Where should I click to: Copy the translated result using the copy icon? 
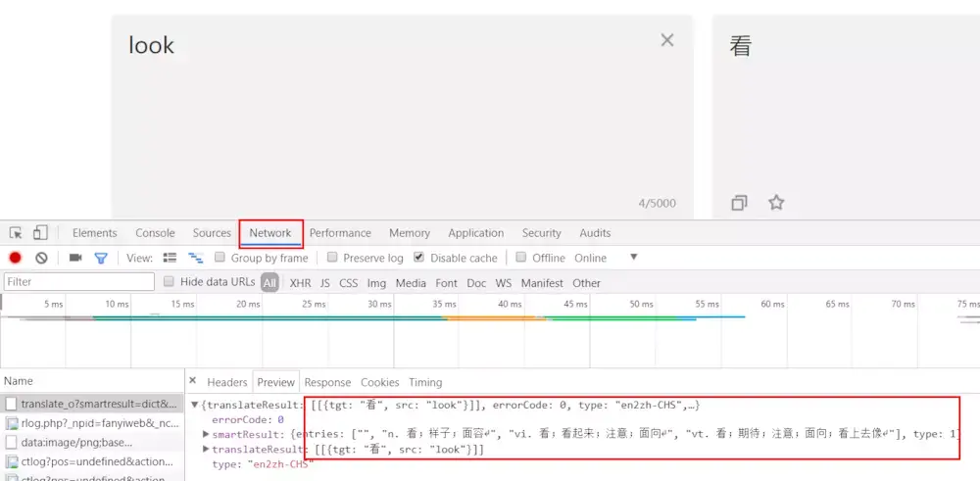coord(739,203)
